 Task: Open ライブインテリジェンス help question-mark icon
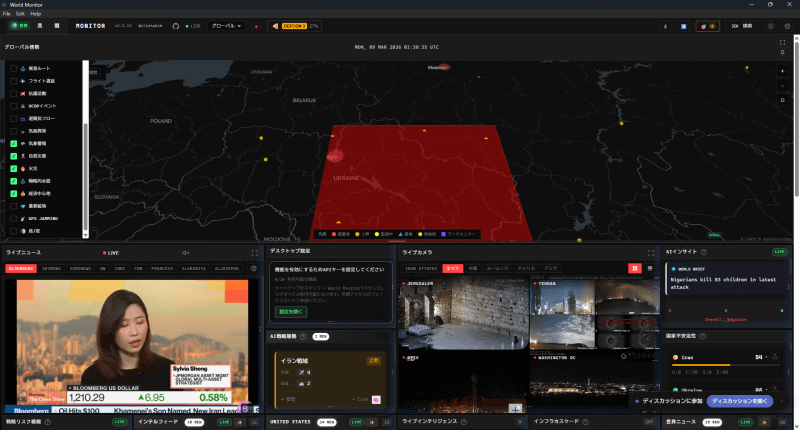(464, 422)
